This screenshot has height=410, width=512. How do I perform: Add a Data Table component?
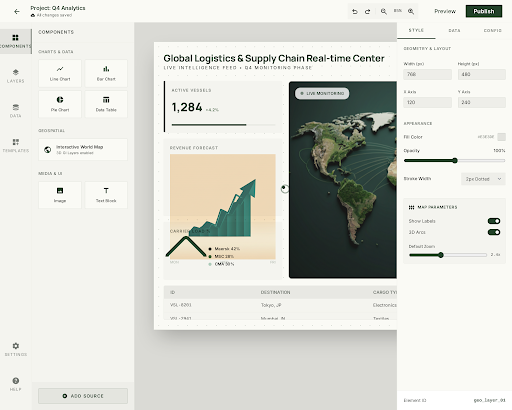coord(106,104)
